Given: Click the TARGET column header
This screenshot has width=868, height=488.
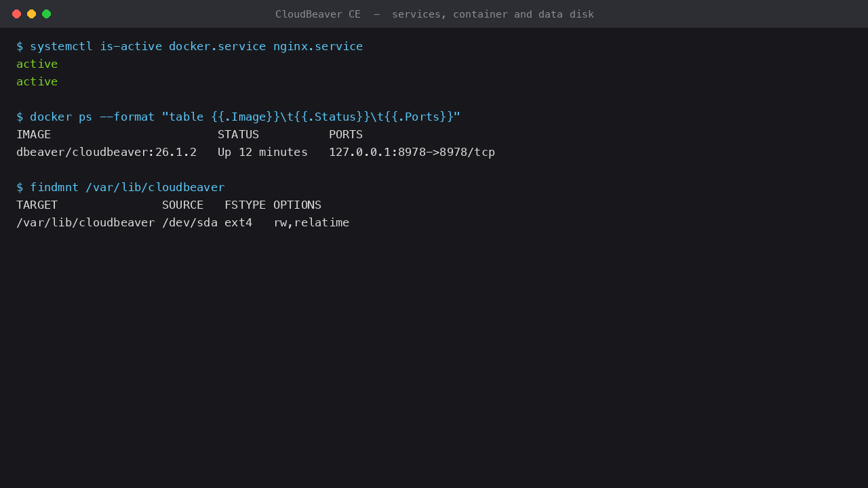Looking at the screenshot, I should click(x=37, y=205).
